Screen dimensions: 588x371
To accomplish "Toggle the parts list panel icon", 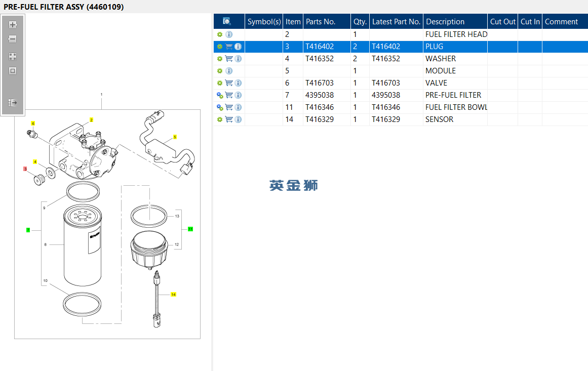I will [13, 103].
